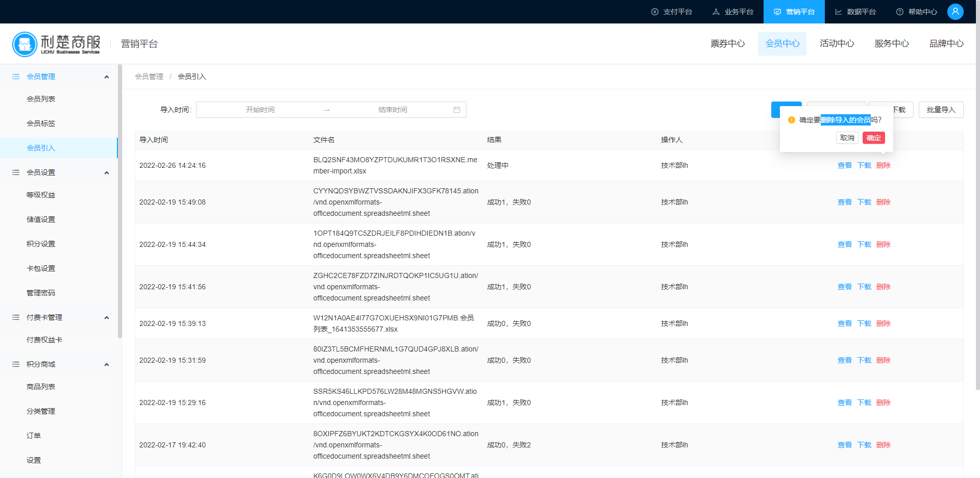Image resolution: width=980 pixels, height=478 pixels.
Task: Click the 积分商城 list icon
Action: [16, 364]
